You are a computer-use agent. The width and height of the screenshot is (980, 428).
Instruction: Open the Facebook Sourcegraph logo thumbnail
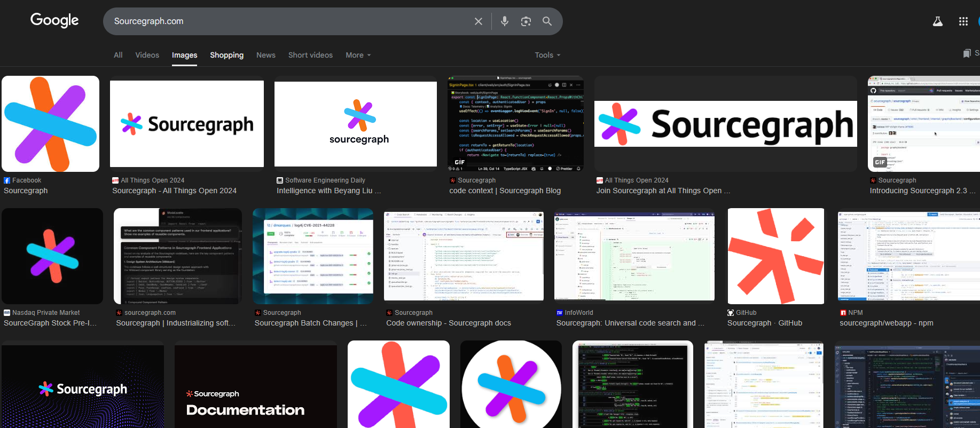pos(51,124)
